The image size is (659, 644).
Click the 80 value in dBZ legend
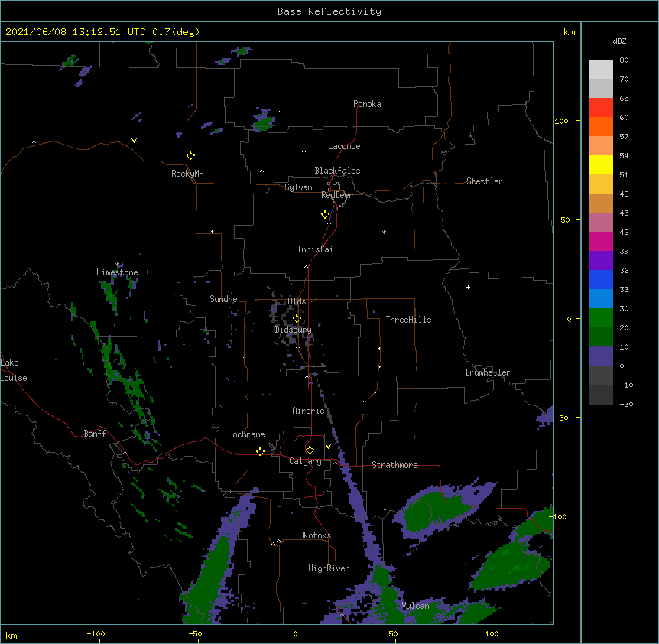(x=624, y=60)
